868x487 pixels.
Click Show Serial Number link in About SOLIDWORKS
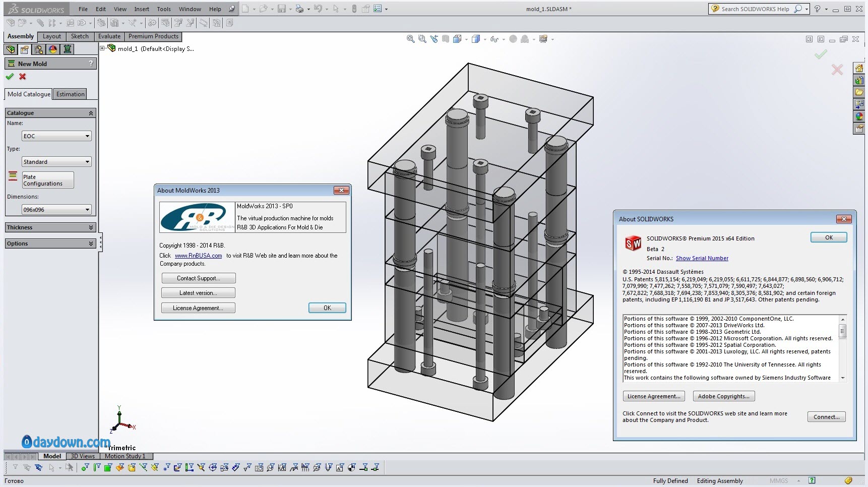click(x=702, y=258)
